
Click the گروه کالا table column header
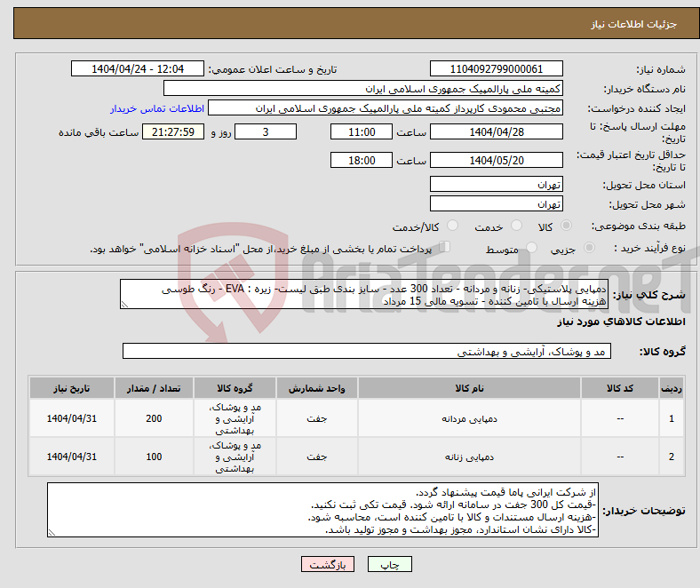coord(235,388)
